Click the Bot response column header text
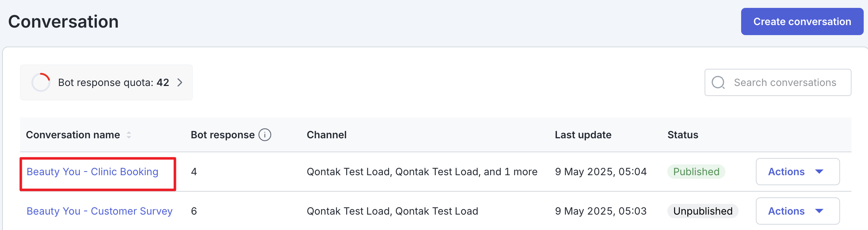868x230 pixels. coord(223,135)
